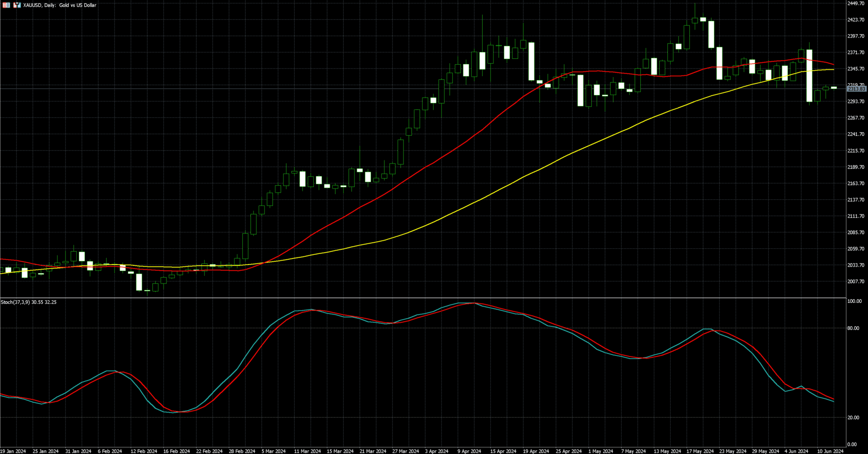Select the 27 Mar 2024 date label

(405, 451)
